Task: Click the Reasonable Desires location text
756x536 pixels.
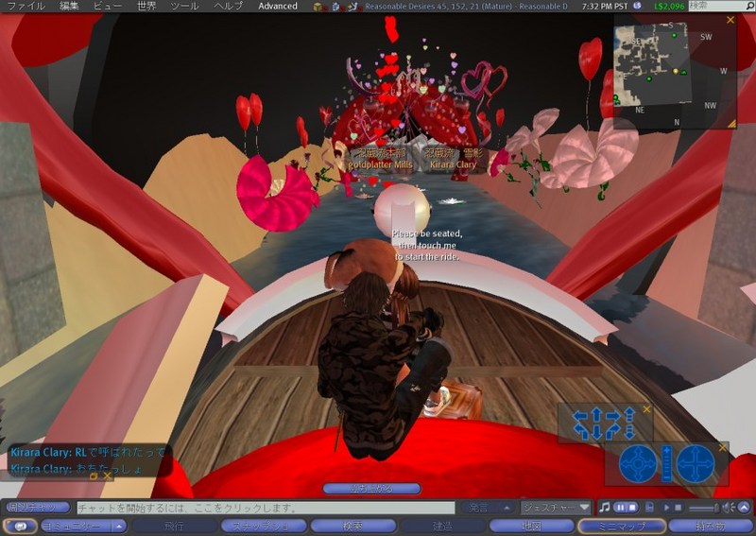Action: click(x=466, y=7)
